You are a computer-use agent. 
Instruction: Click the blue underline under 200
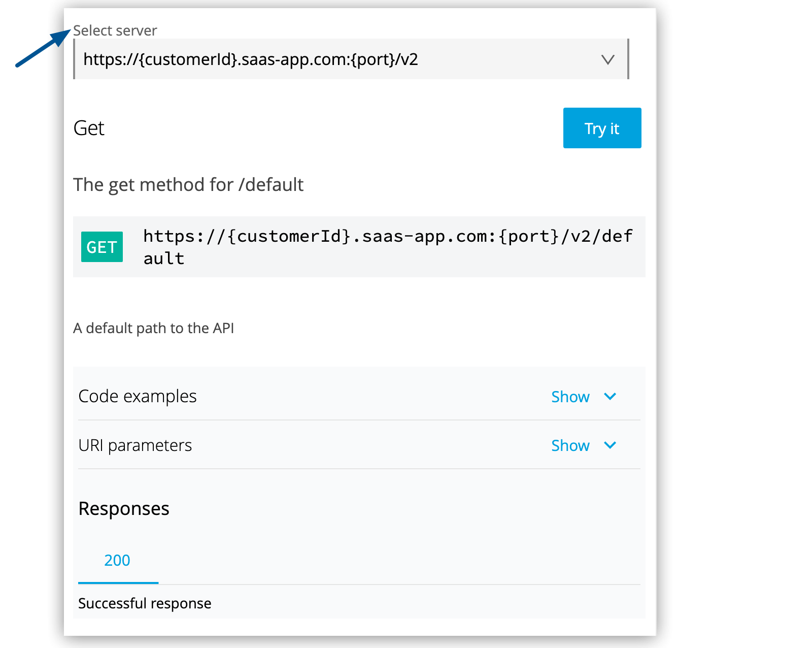tap(117, 583)
